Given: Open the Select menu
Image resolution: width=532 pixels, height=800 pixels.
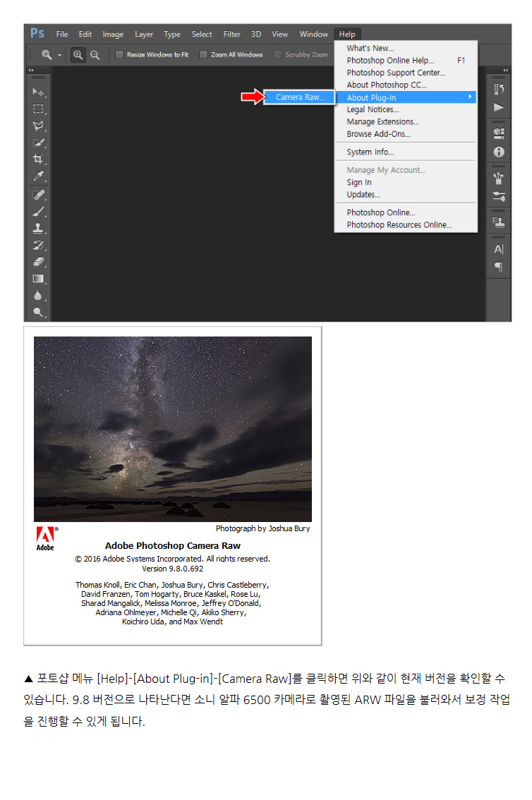Looking at the screenshot, I should click(x=202, y=34).
